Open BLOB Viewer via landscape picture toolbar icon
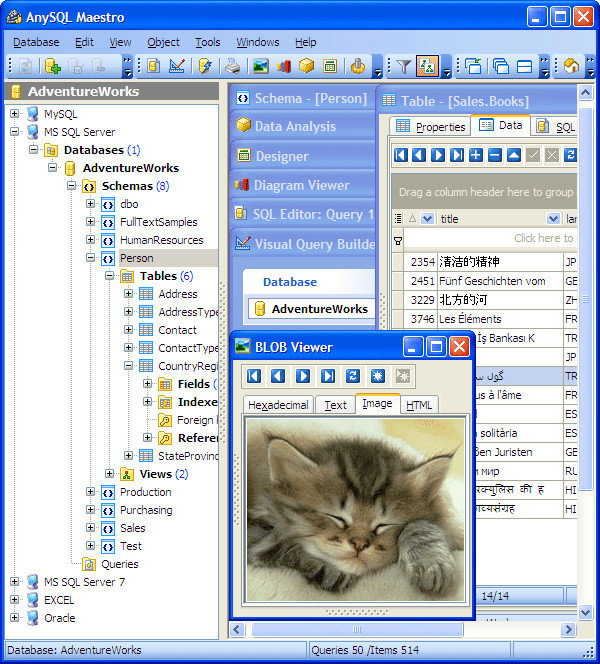Image resolution: width=600 pixels, height=664 pixels. [261, 66]
